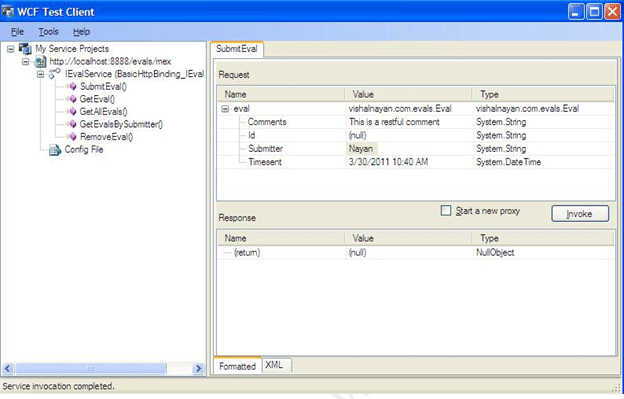Click the tree panel right scroll arrow
The height and width of the screenshot is (399, 624).
pos(198,368)
